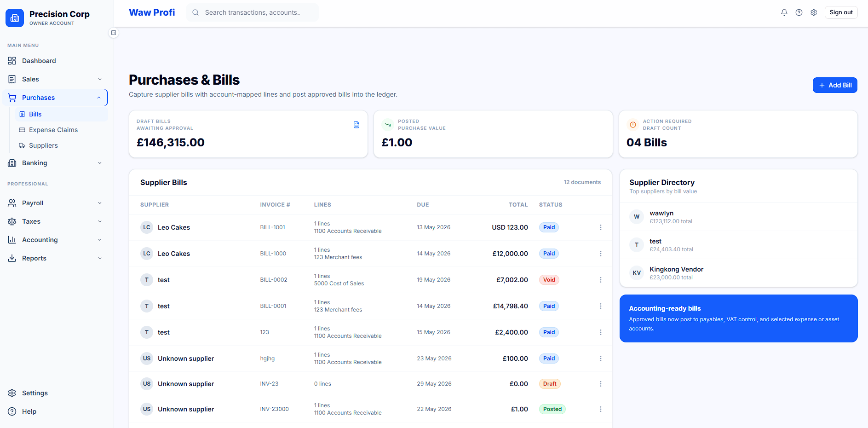Open help question mark icon in top bar
Screen dimensions: 868x428
799,12
